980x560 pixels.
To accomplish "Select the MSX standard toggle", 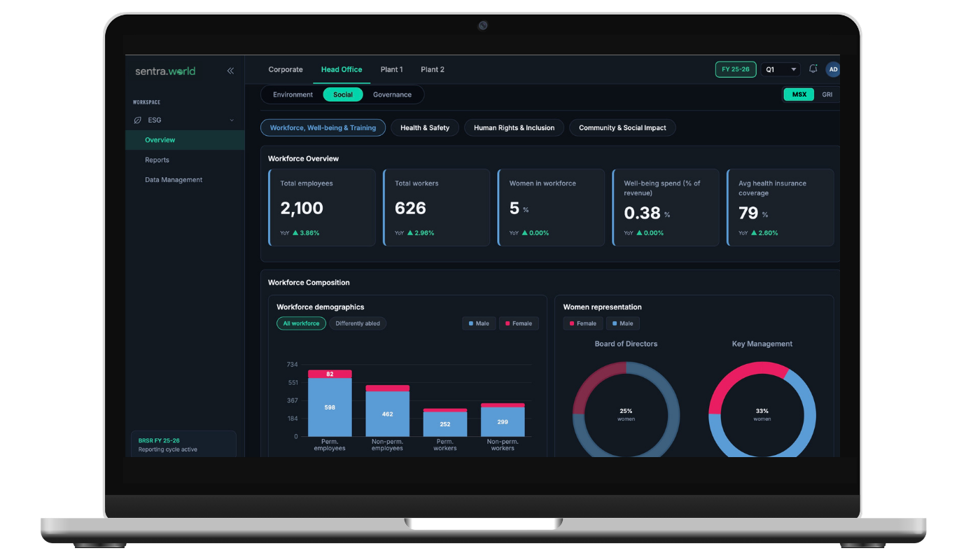I will pos(799,94).
